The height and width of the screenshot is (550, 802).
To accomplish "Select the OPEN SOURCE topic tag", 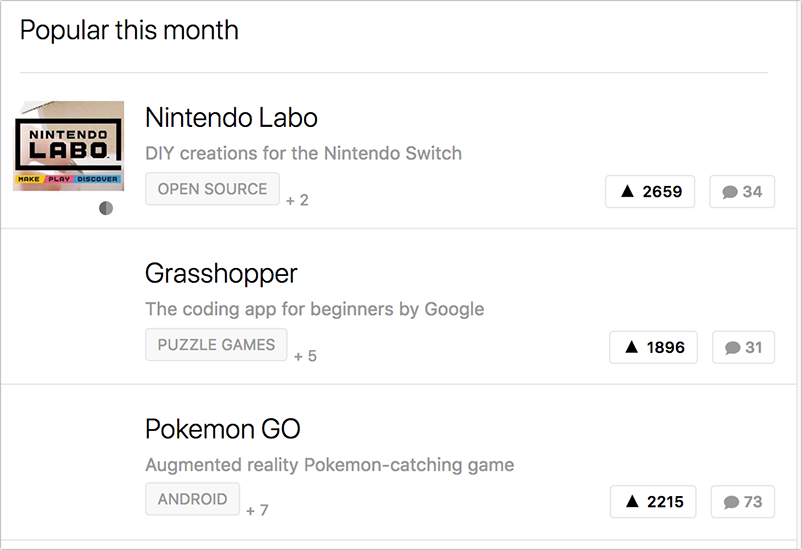I will tap(212, 189).
